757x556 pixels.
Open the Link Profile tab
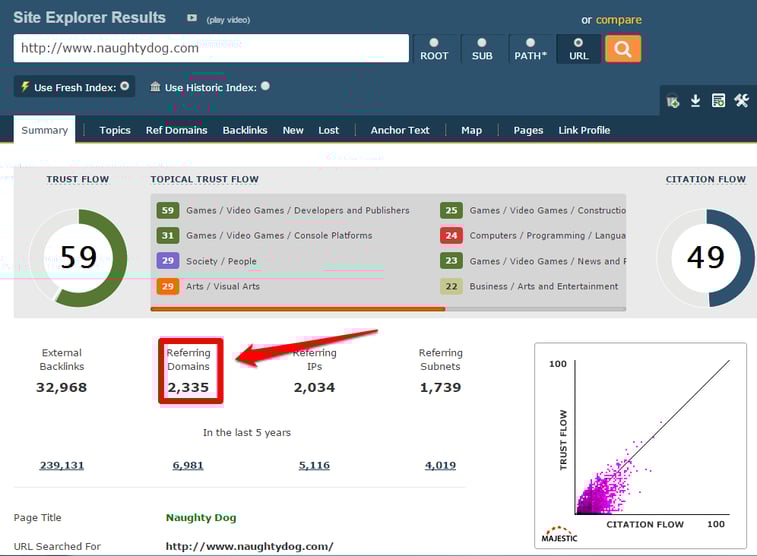(584, 130)
